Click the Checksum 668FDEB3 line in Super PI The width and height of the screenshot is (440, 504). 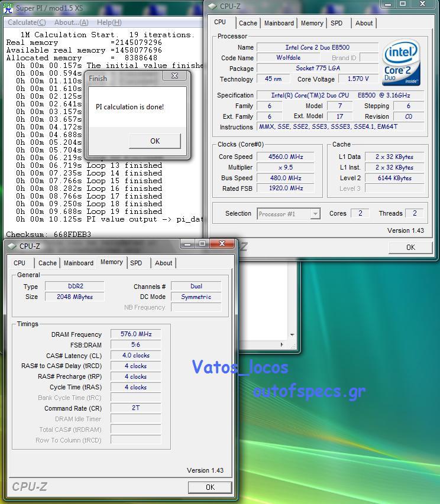(48, 235)
